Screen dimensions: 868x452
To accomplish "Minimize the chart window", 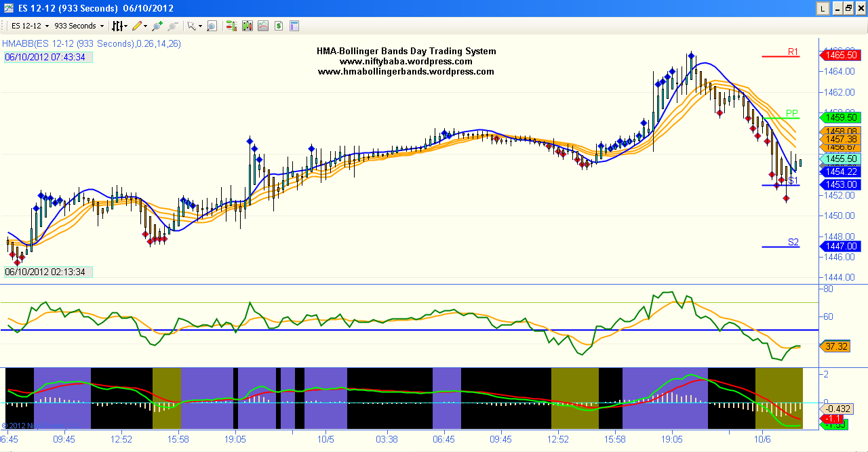I will [836, 8].
